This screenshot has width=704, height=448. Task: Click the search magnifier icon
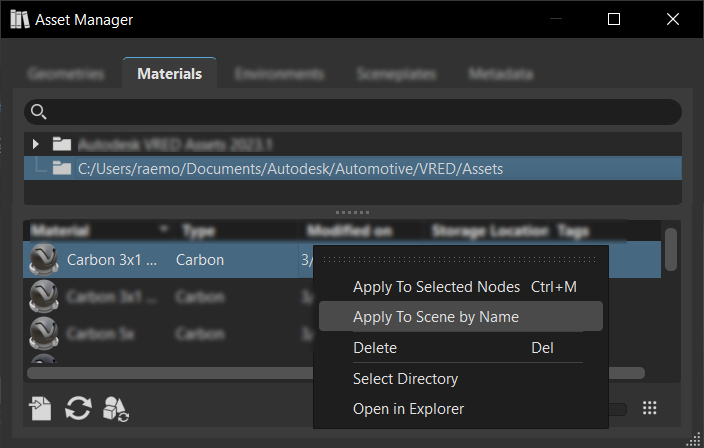[x=39, y=112]
